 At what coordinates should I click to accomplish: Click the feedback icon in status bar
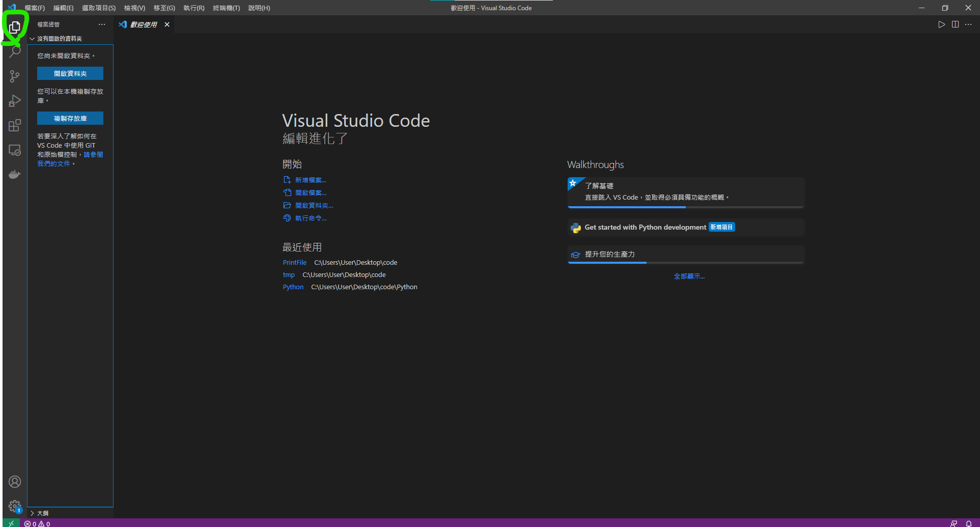coord(954,523)
